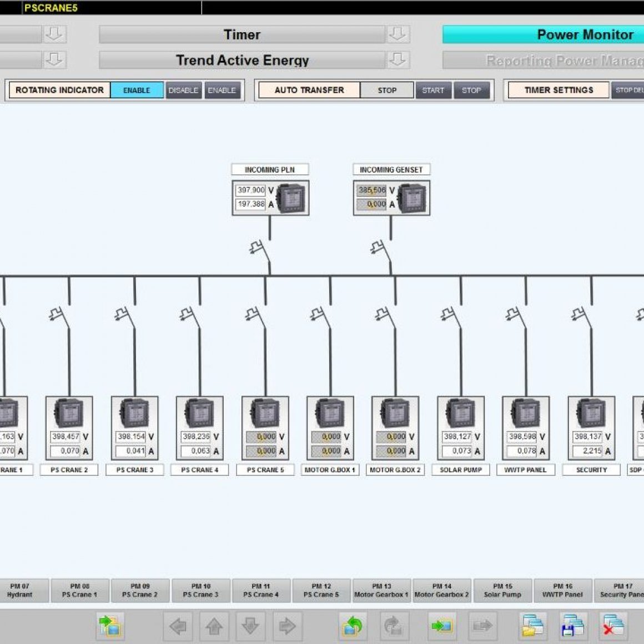Start the auto transfer

click(x=433, y=90)
